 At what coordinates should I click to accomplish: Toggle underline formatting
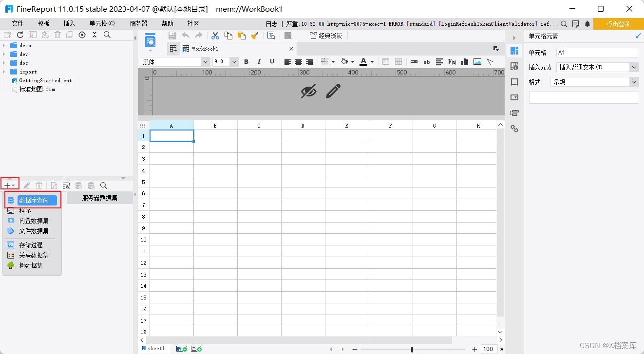tap(272, 62)
